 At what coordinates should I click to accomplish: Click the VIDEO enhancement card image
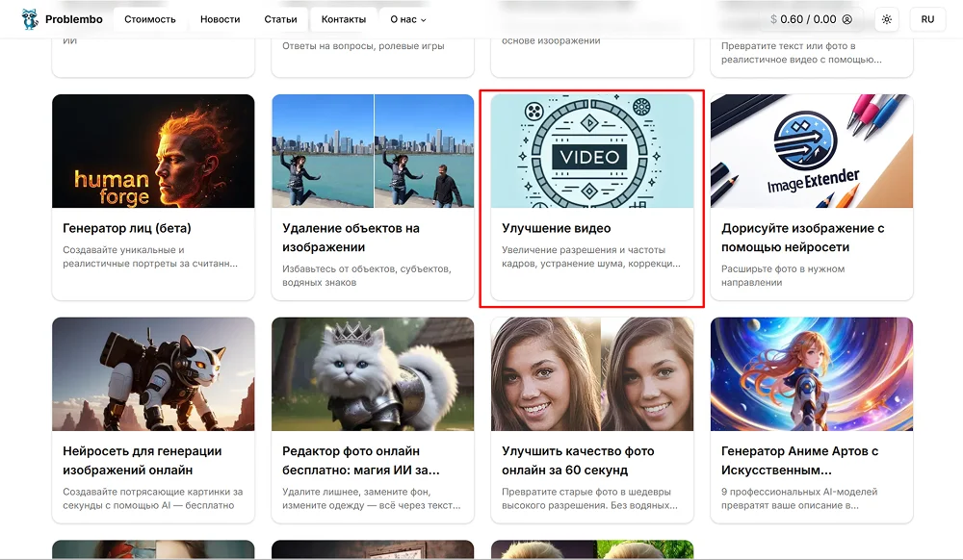(592, 151)
